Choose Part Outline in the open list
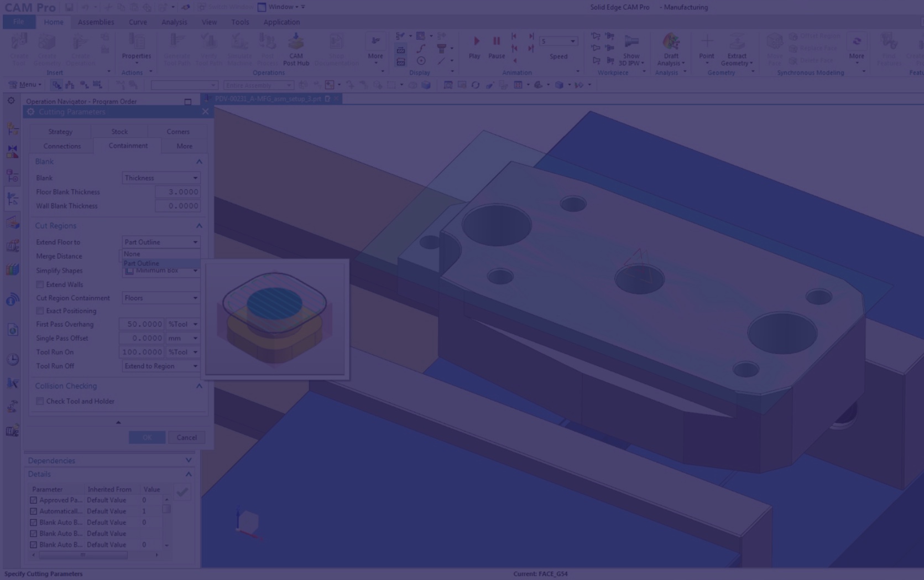This screenshot has height=580, width=924. [x=160, y=263]
